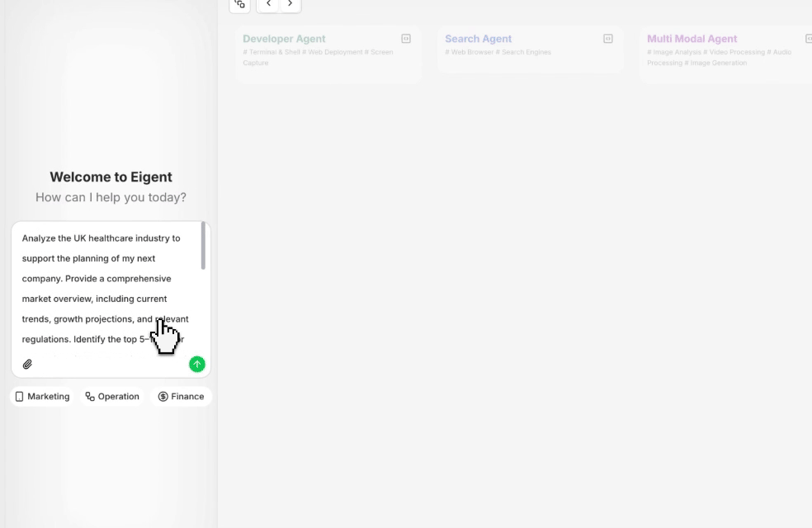Click the Multi Modal Agent card title
Image resolution: width=812 pixels, height=528 pixels.
[x=692, y=39]
